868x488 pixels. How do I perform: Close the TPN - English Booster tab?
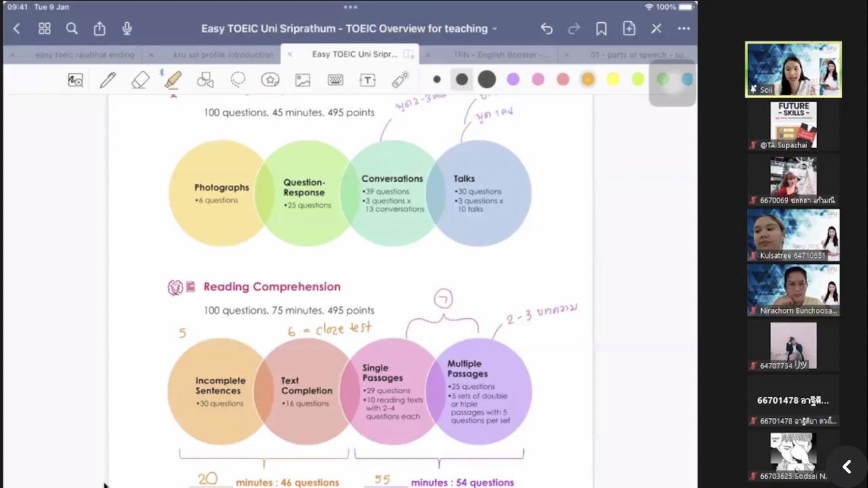click(427, 55)
